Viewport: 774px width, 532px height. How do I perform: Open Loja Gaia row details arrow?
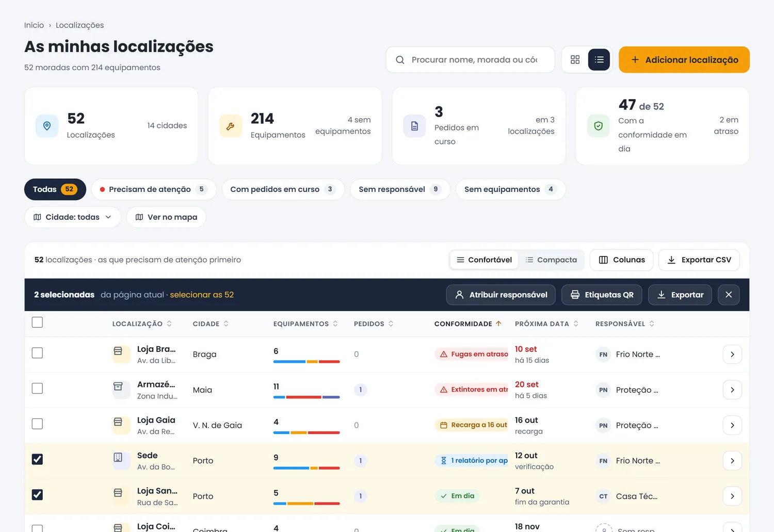point(732,425)
